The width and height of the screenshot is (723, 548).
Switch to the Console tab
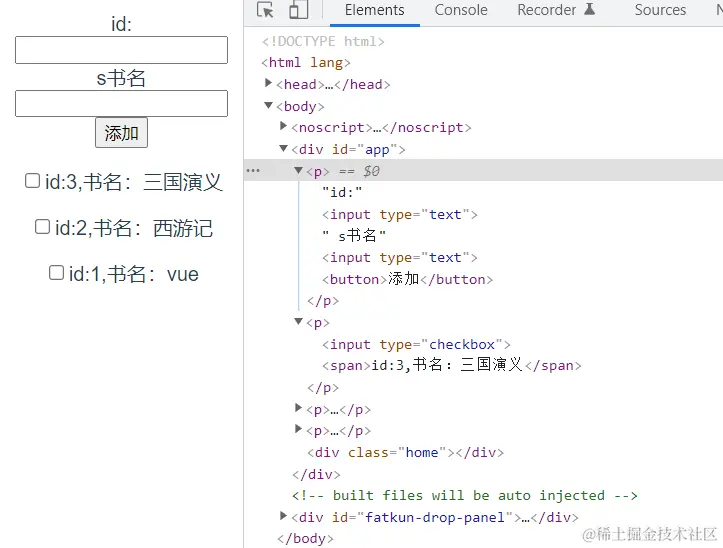click(x=461, y=10)
